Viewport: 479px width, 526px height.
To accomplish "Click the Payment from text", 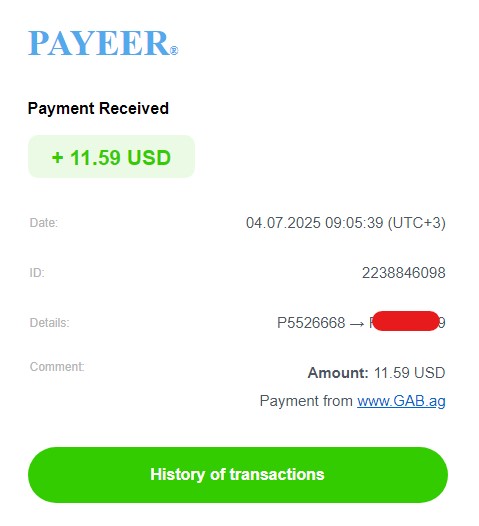I will pos(306,401).
